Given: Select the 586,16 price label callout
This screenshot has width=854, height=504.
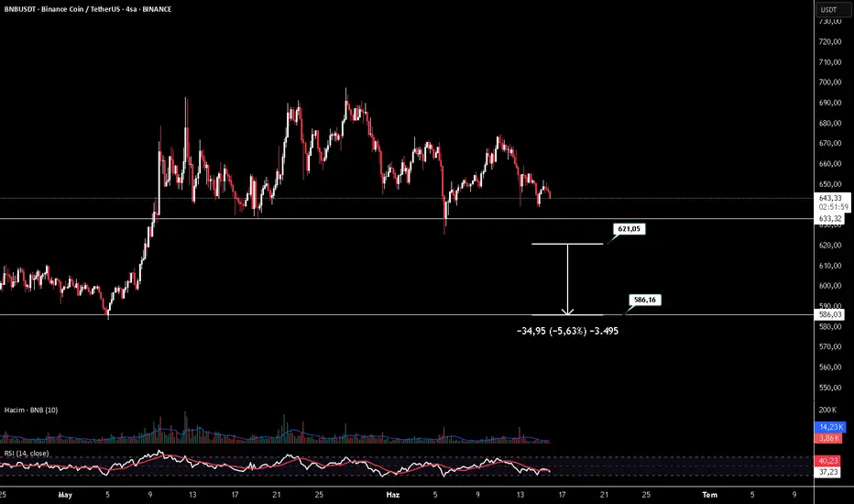Looking at the screenshot, I should click(x=645, y=300).
